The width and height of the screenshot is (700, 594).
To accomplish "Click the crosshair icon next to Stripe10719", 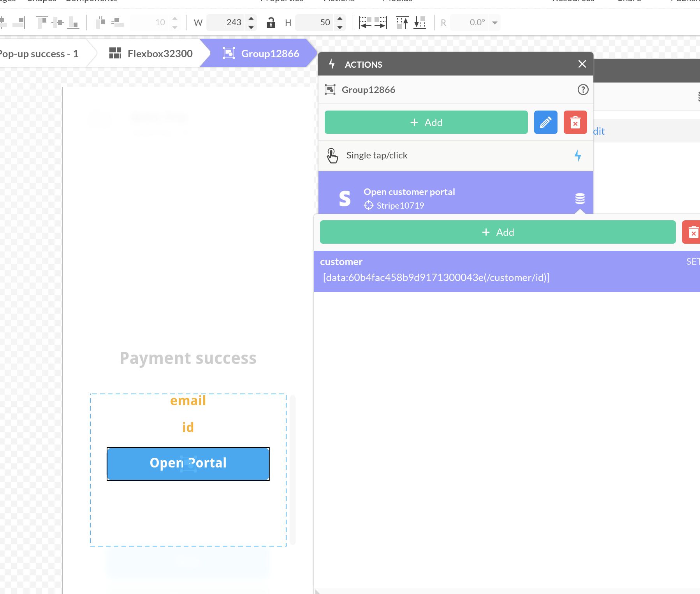I will (x=368, y=205).
